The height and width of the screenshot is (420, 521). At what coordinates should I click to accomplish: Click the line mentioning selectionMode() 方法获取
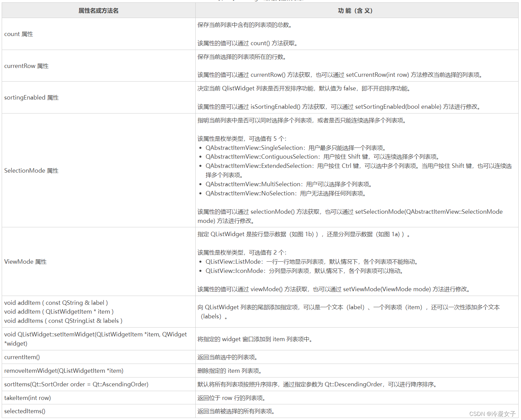click(350, 216)
